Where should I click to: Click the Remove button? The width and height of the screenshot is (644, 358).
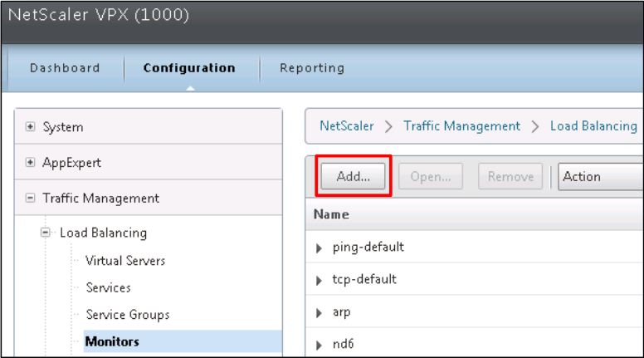pyautogui.click(x=510, y=176)
